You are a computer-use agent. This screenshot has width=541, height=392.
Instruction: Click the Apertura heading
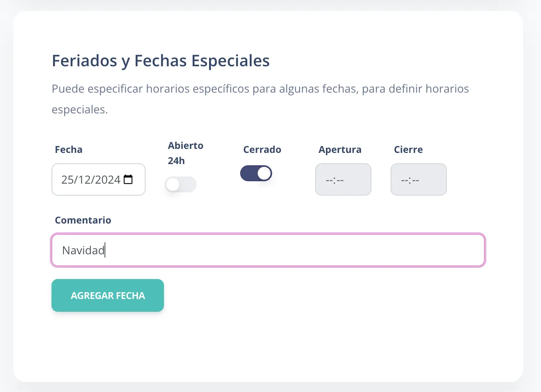(340, 150)
